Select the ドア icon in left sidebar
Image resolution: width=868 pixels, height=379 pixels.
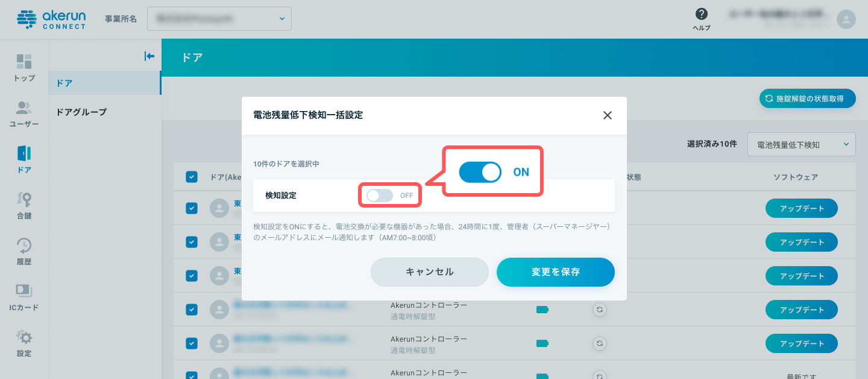24,159
